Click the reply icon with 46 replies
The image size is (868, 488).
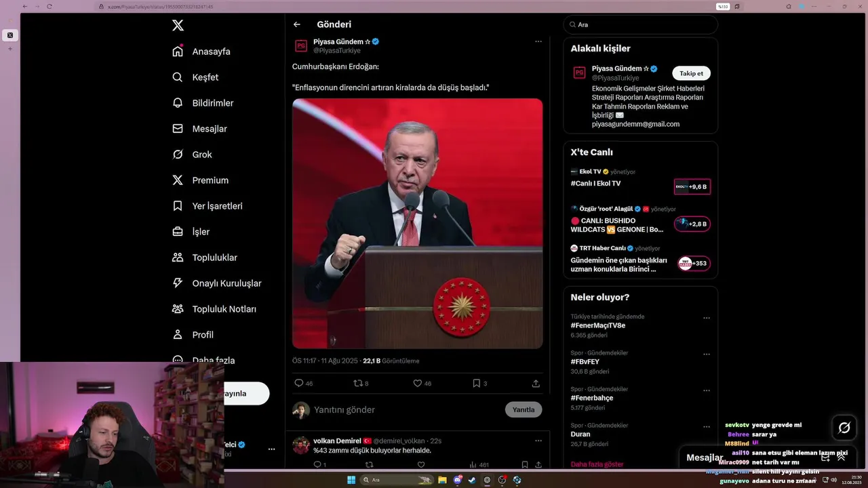click(303, 383)
